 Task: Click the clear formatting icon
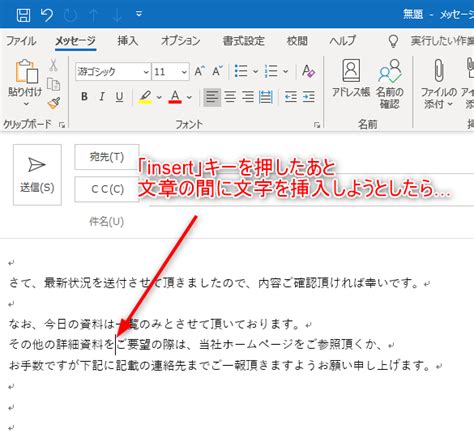click(308, 71)
